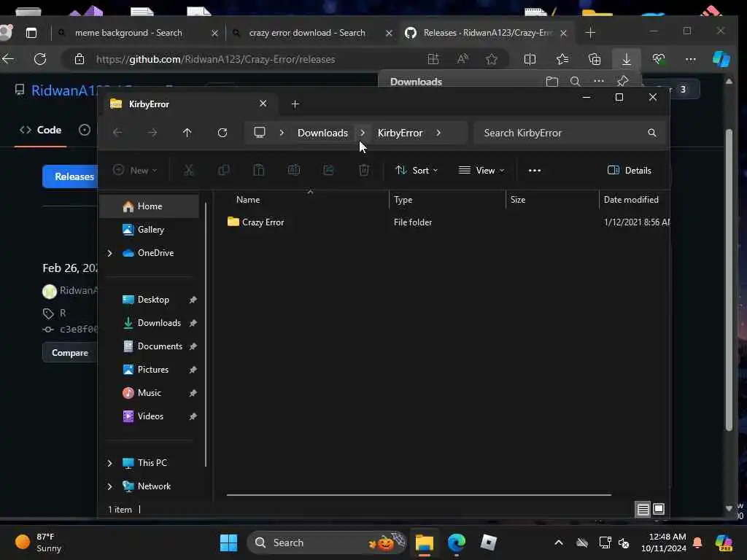Select Releases RidwanA123 Crazy-Error browser tab
The image size is (747, 560).
pyautogui.click(x=488, y=33)
